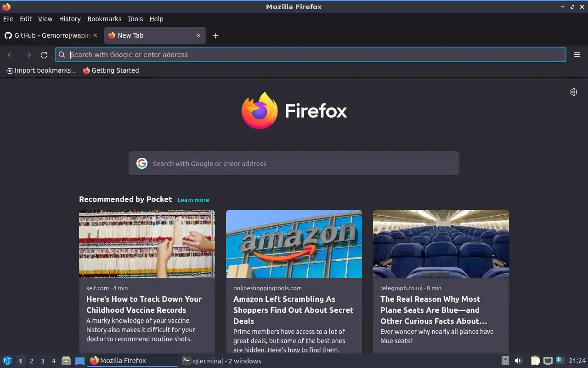
Task: Open file manager from the taskbar
Action: (x=66, y=361)
